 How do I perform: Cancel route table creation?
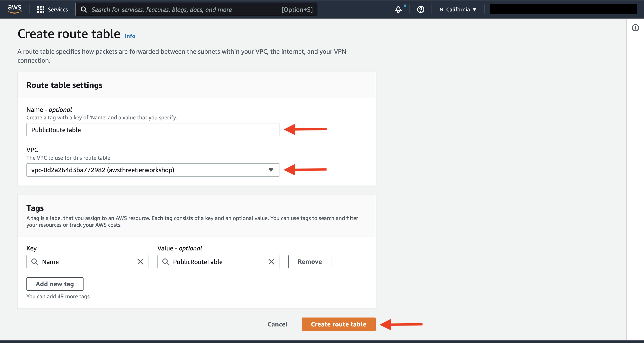click(277, 324)
